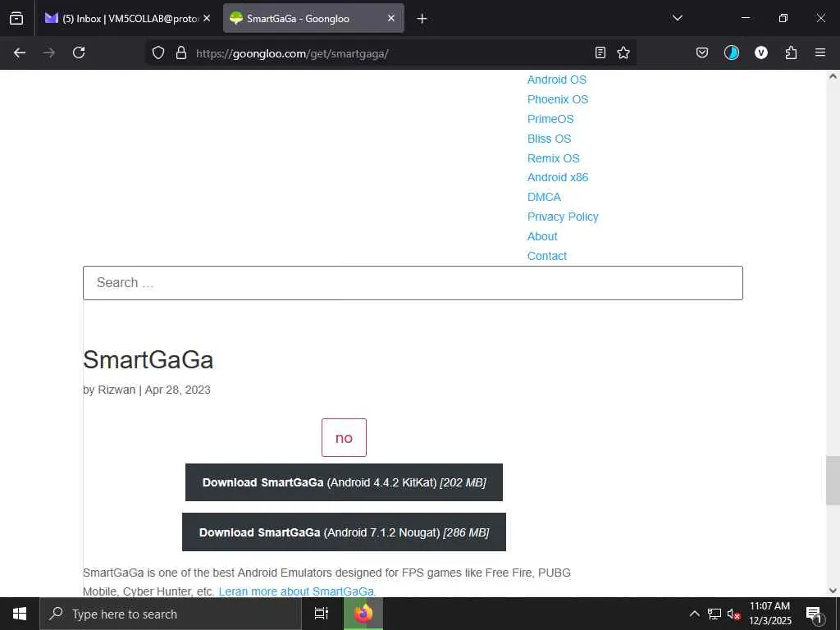This screenshot has height=630, width=840.
Task: Download SmartGaGa Android 7.1.2 Nougat
Action: tap(344, 532)
